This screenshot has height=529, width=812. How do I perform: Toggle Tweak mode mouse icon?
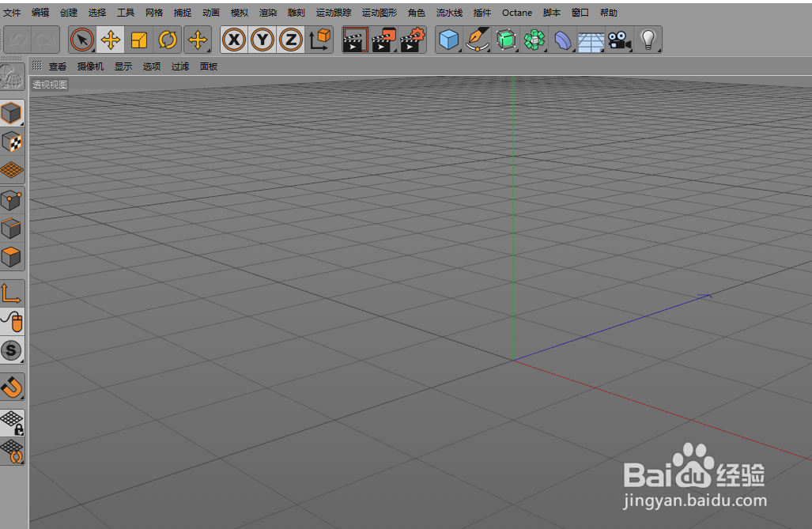11,321
